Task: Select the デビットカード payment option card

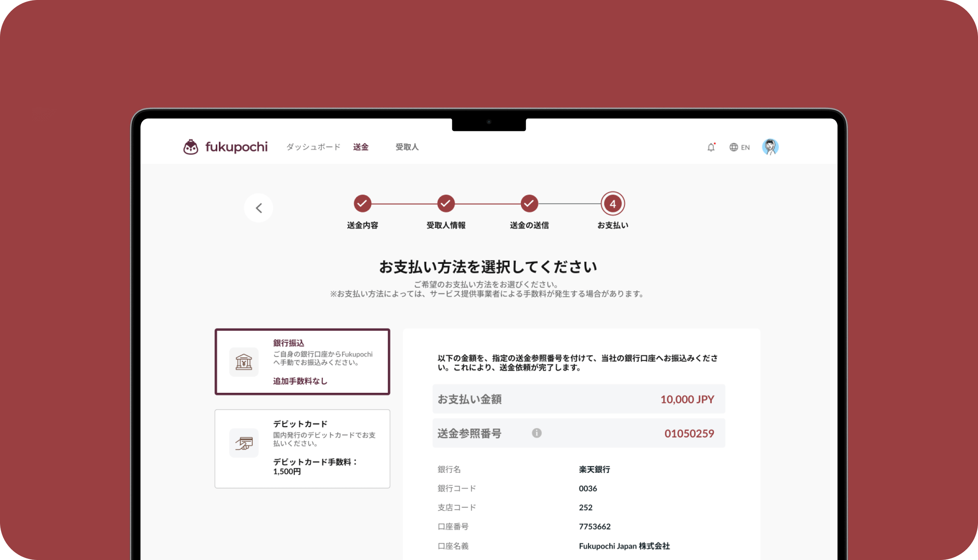Action: pos(302,449)
